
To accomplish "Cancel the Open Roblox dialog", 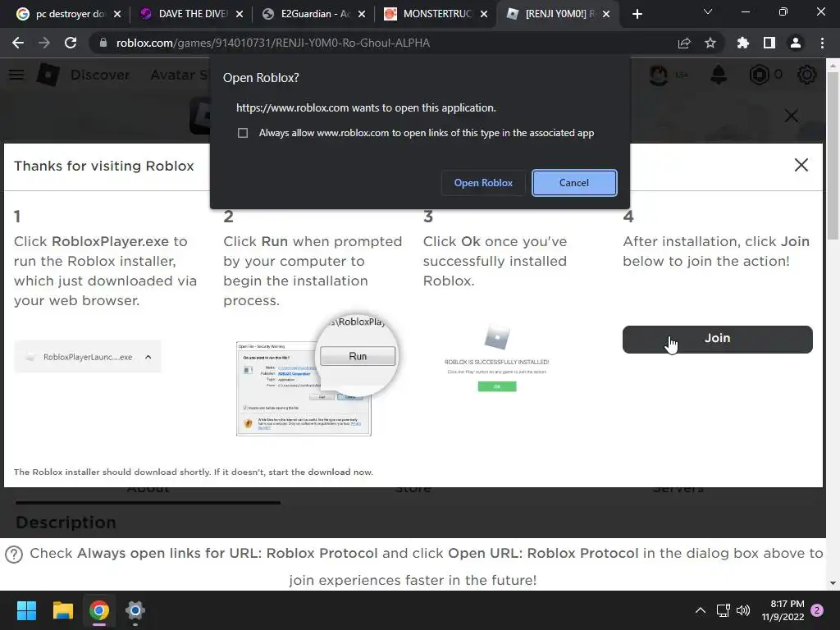I will pyautogui.click(x=574, y=183).
